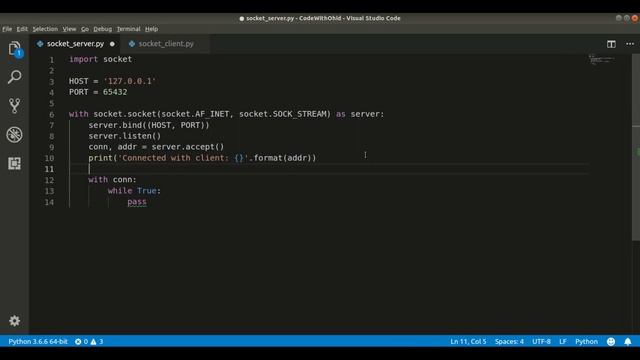Click 'server.listen()' on line 8
Viewport: 640px width, 360px height.
pos(124,136)
